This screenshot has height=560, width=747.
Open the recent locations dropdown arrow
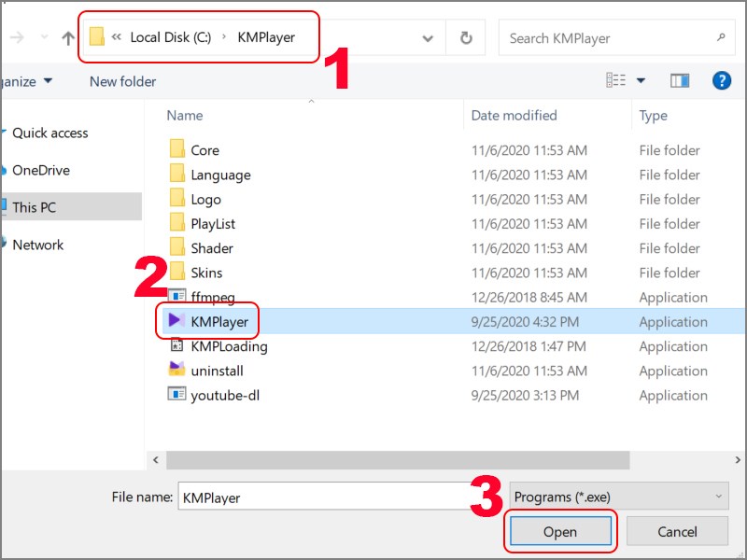pos(44,36)
